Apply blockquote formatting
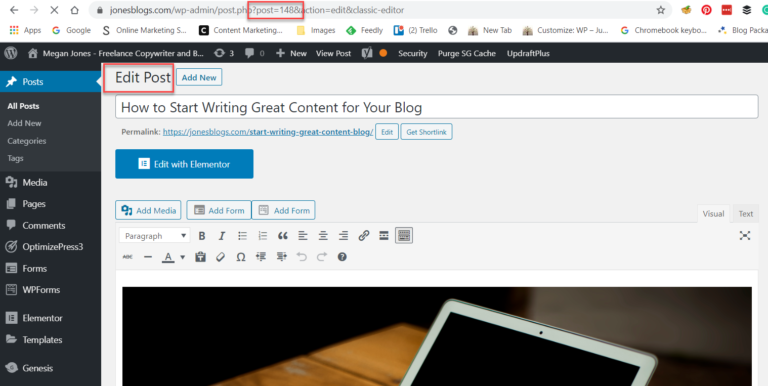Screen dimensions: 768x386 tap(283, 236)
